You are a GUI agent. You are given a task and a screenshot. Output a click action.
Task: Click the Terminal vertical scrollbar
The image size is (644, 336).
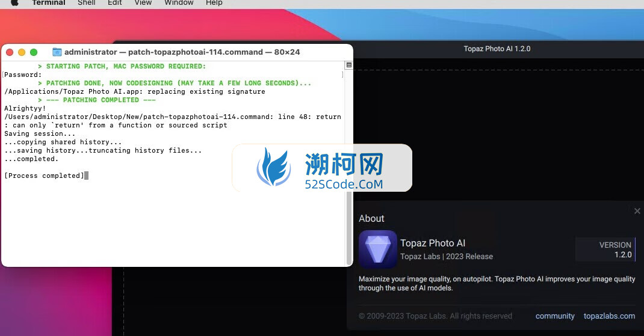click(x=349, y=227)
